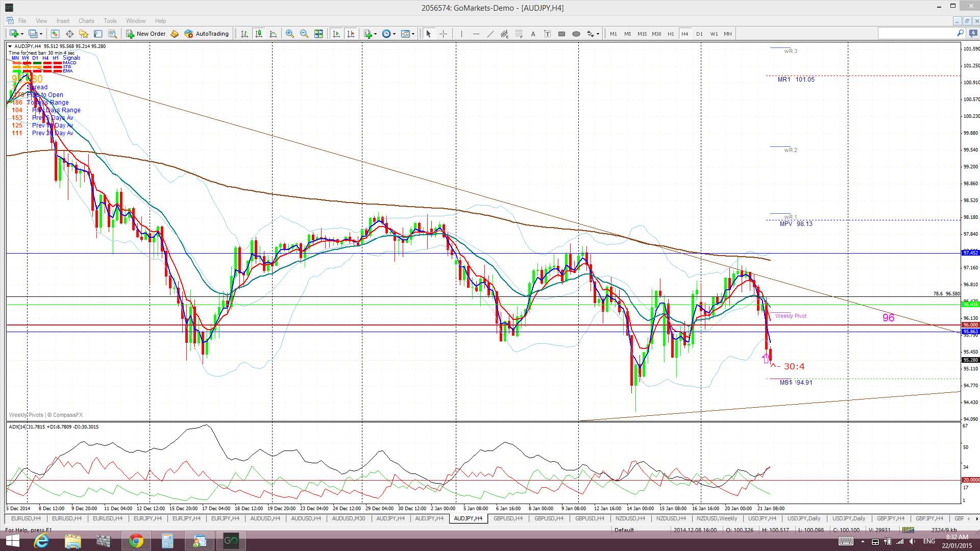Select the Fibonacci retracement tool
Viewport: 980px width, 551px height.
[x=519, y=34]
